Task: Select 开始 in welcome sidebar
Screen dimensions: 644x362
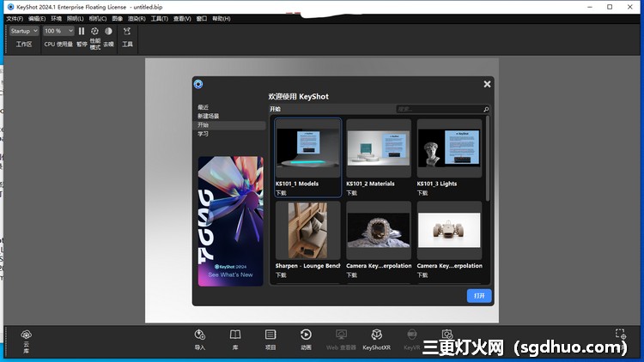Action: click(229, 125)
